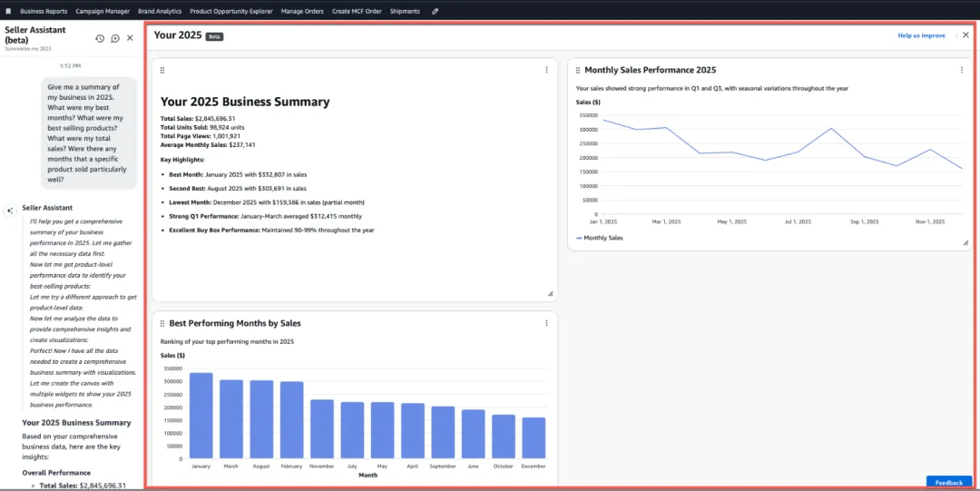Open options menu for Business Summary widget
This screenshot has width=980, height=491.
click(x=546, y=70)
